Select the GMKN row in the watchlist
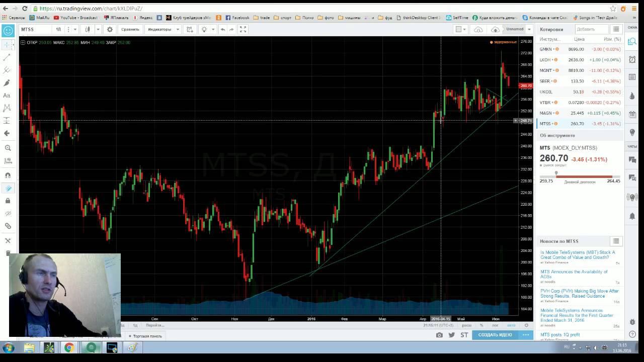644x362 pixels. click(x=580, y=49)
